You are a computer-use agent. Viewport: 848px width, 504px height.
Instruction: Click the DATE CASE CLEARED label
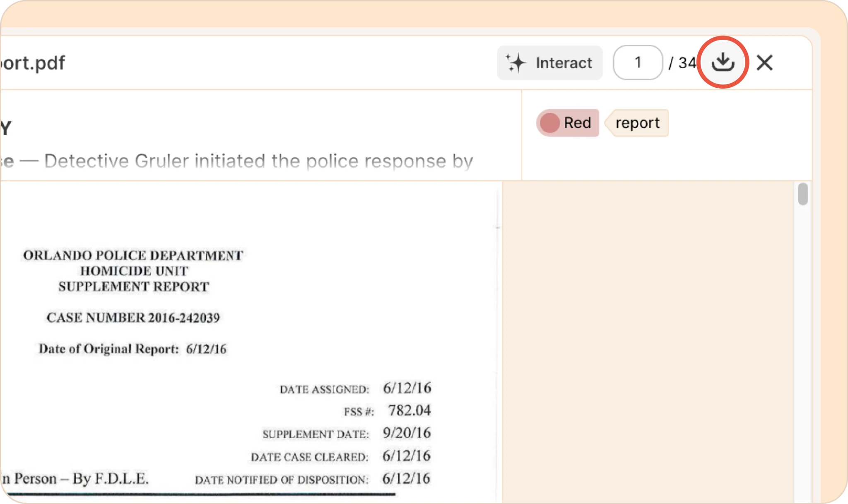click(x=309, y=457)
